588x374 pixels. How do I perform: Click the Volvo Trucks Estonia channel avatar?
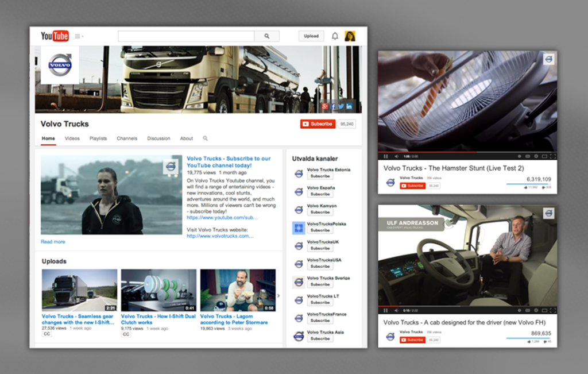coord(299,173)
